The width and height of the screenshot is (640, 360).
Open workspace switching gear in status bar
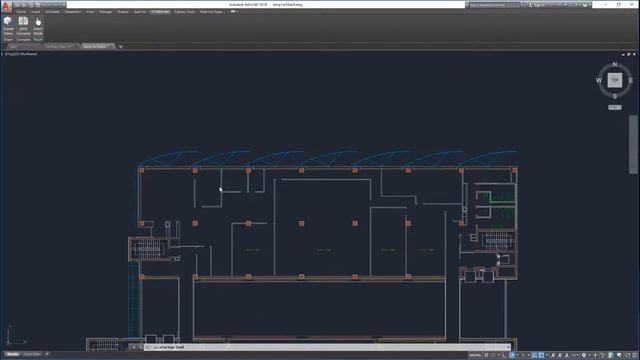(584, 355)
